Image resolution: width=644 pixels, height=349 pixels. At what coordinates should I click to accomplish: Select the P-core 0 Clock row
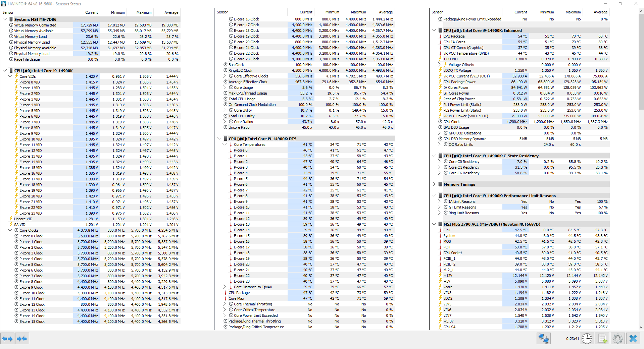(31, 236)
